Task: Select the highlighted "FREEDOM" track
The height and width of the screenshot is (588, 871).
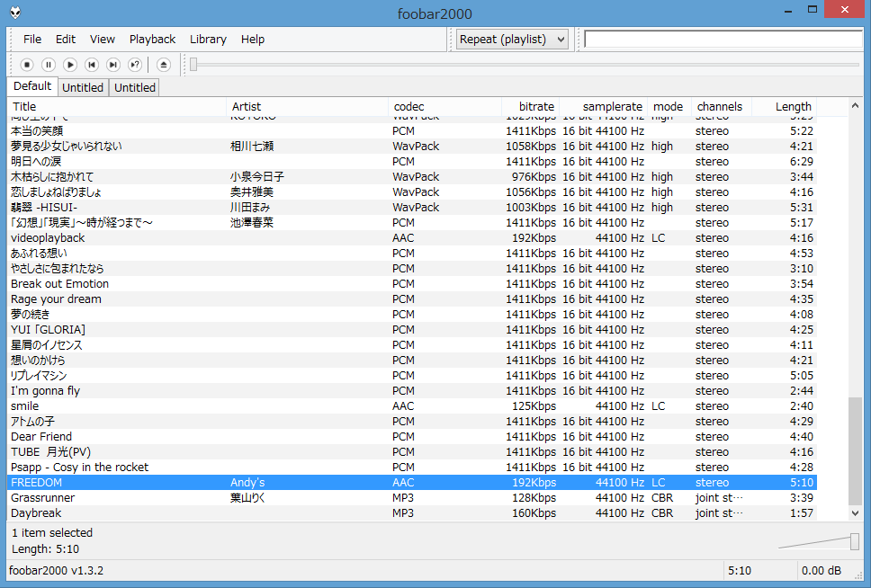Action: (x=411, y=483)
